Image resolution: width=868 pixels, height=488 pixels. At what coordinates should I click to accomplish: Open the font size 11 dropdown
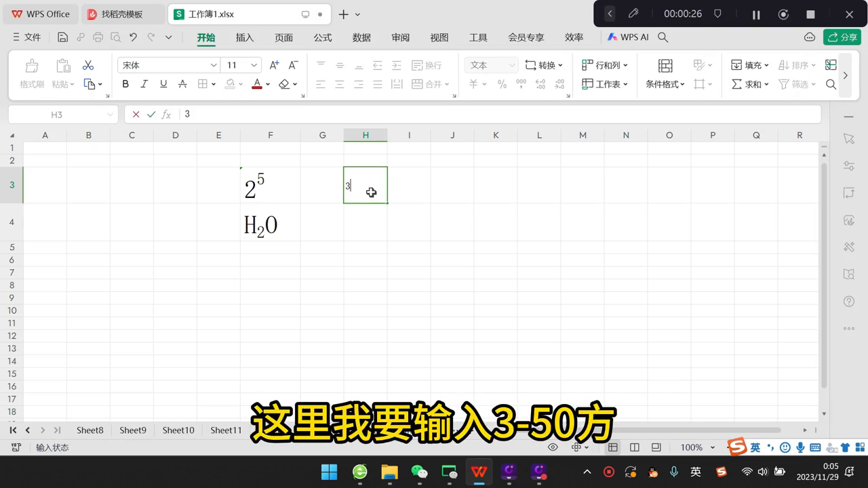(x=254, y=65)
